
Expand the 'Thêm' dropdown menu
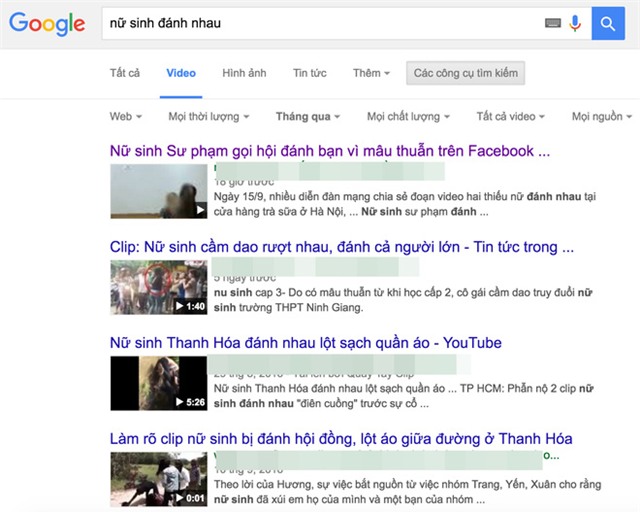tap(371, 73)
